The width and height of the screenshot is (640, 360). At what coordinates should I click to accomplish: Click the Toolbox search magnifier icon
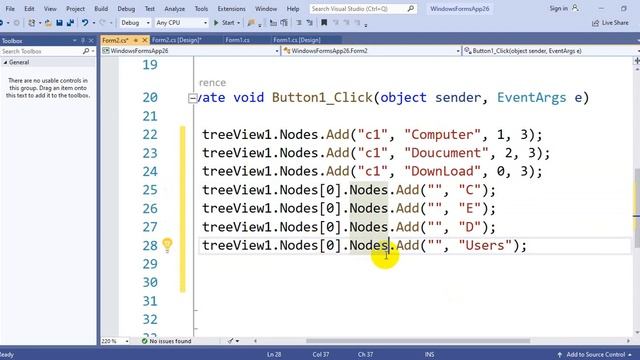[86, 51]
